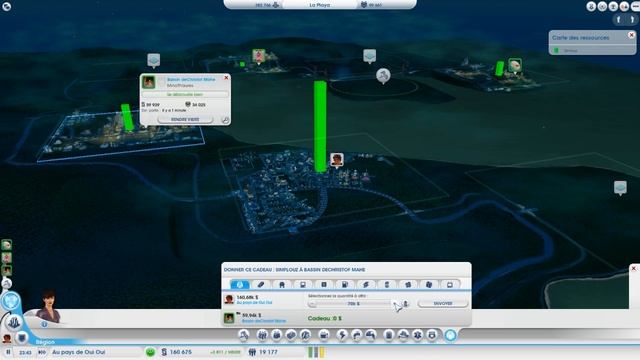Viewport: 640px width, 360px height.
Task: Click the third player avatar in left sidebar
Action: click(x=7, y=271)
